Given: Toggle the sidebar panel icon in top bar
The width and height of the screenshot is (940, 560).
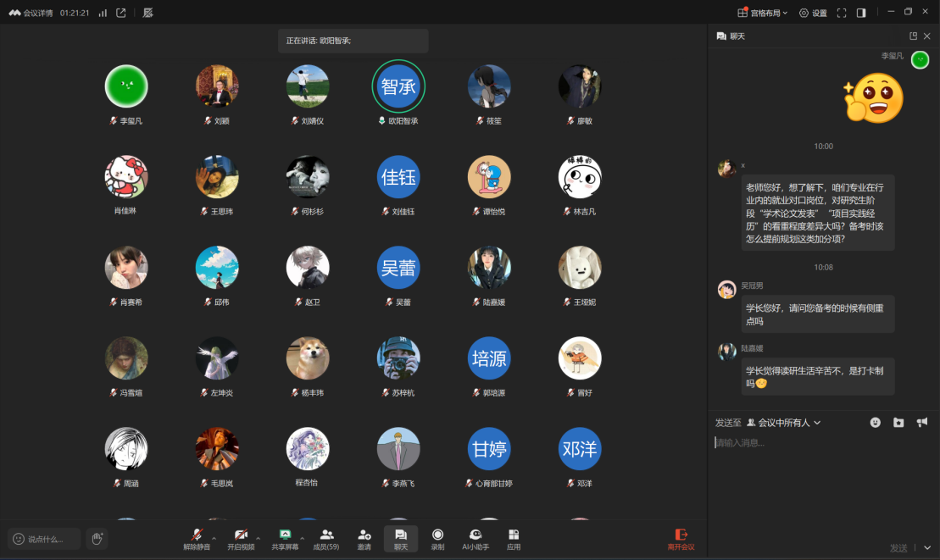Looking at the screenshot, I should click(861, 13).
